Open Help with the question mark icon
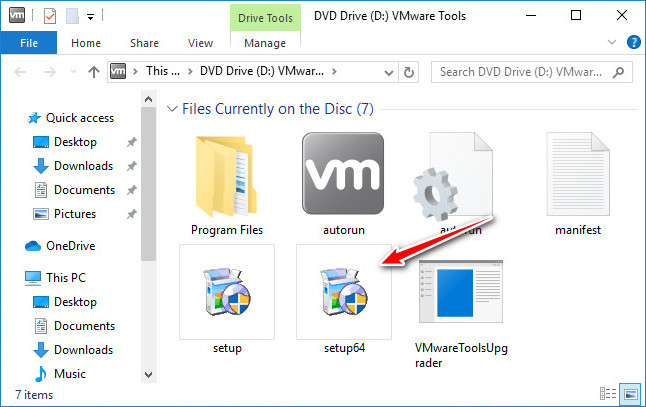The height and width of the screenshot is (407, 646). coord(633,42)
